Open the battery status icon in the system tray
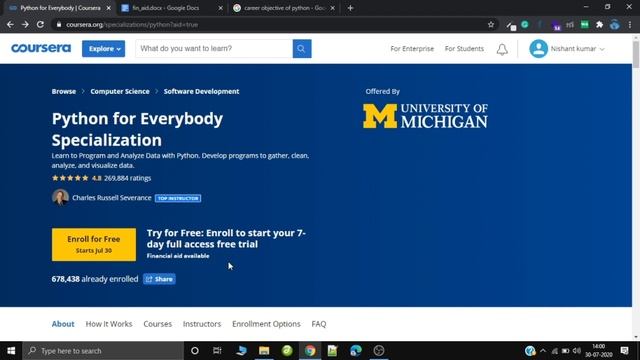 565,351
